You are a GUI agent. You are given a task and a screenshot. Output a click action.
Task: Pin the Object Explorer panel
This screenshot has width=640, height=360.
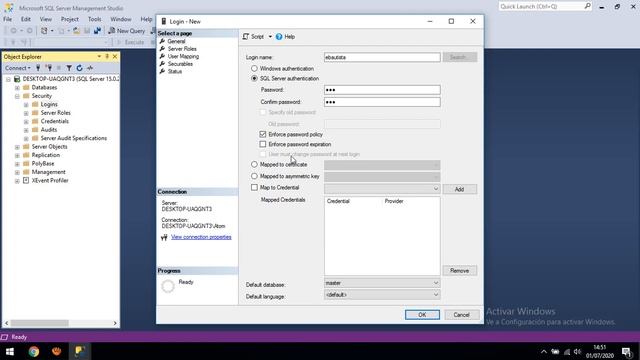click(x=107, y=57)
